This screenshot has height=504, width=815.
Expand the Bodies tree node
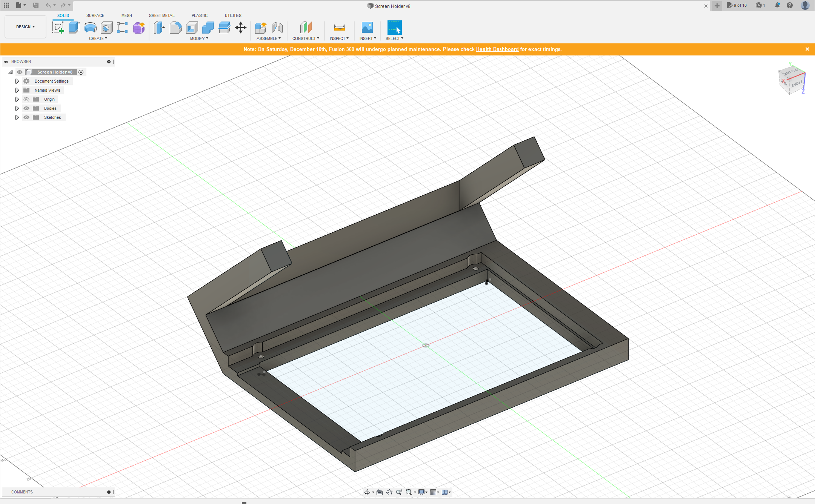[x=17, y=108]
